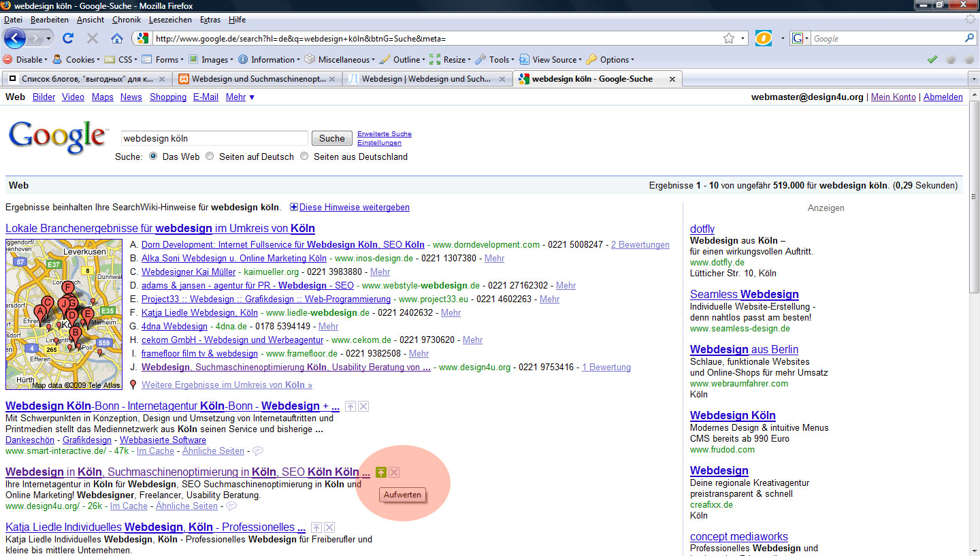Screen dimensions: 980x556
Task: Open the Disable dropdown in developer toolbar
Action: (26, 60)
